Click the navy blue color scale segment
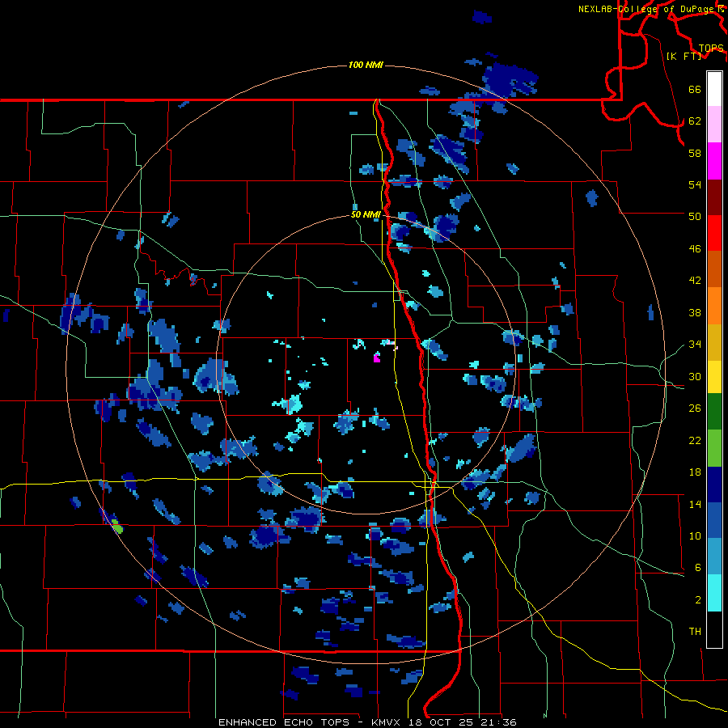 pyautogui.click(x=714, y=485)
